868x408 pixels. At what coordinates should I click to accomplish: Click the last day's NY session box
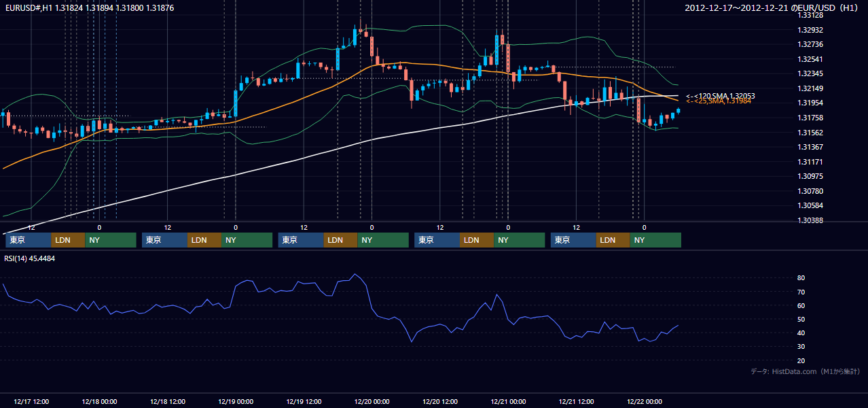coord(655,240)
